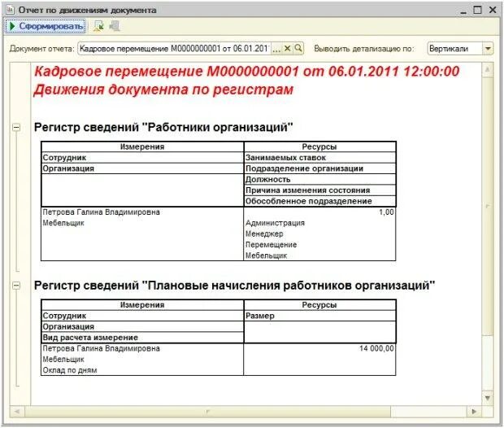The image size is (504, 428).
Task: Click cell Должность
Action: pos(319,180)
